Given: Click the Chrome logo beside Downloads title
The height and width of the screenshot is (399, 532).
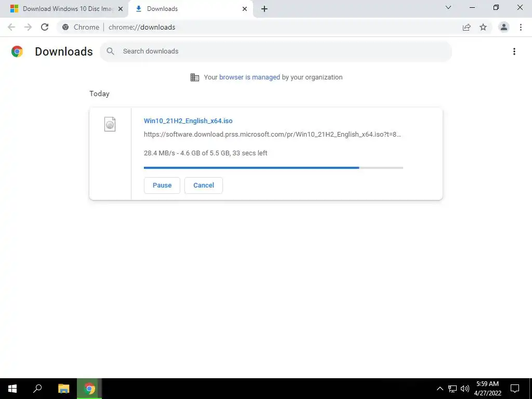Looking at the screenshot, I should coord(17,51).
